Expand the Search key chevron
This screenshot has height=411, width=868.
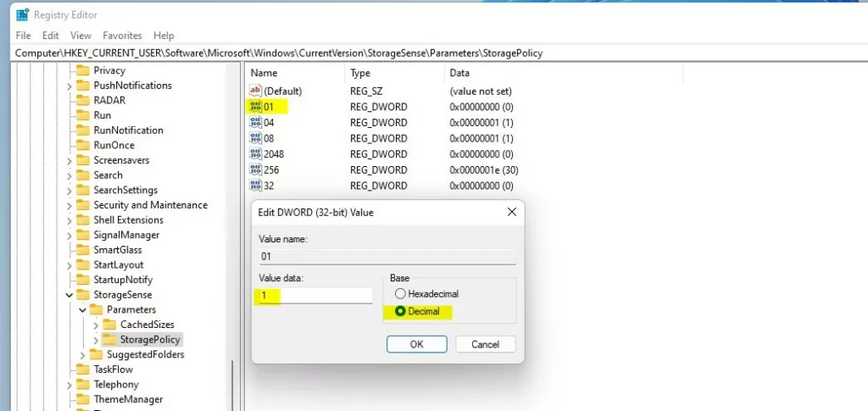tap(70, 175)
